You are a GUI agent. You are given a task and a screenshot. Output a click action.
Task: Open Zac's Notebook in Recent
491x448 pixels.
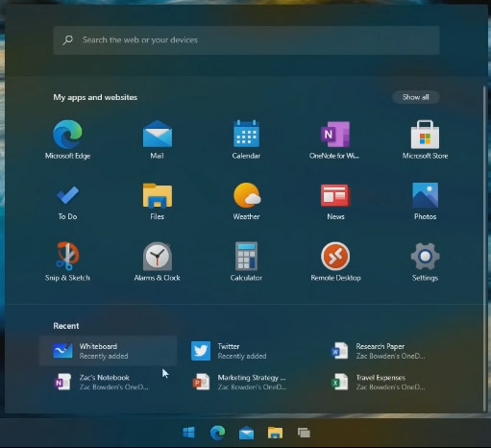(x=101, y=382)
